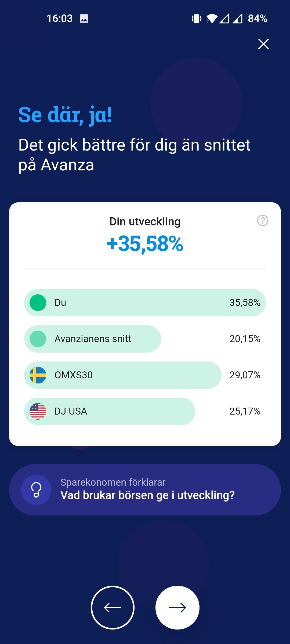Open the help question mark icon

(263, 221)
